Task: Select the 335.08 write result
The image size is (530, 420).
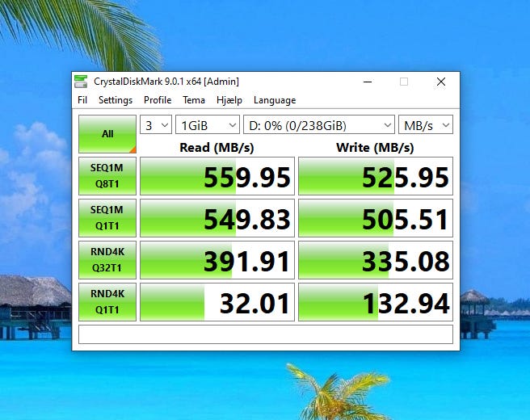Action: [376, 260]
